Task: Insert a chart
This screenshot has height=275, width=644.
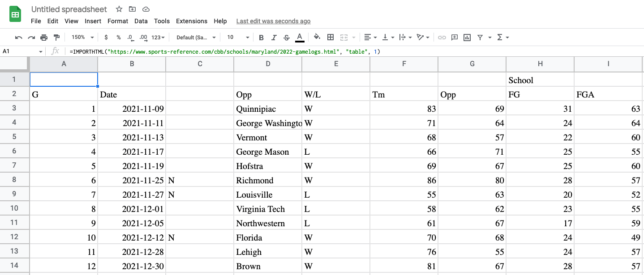Action: click(467, 37)
